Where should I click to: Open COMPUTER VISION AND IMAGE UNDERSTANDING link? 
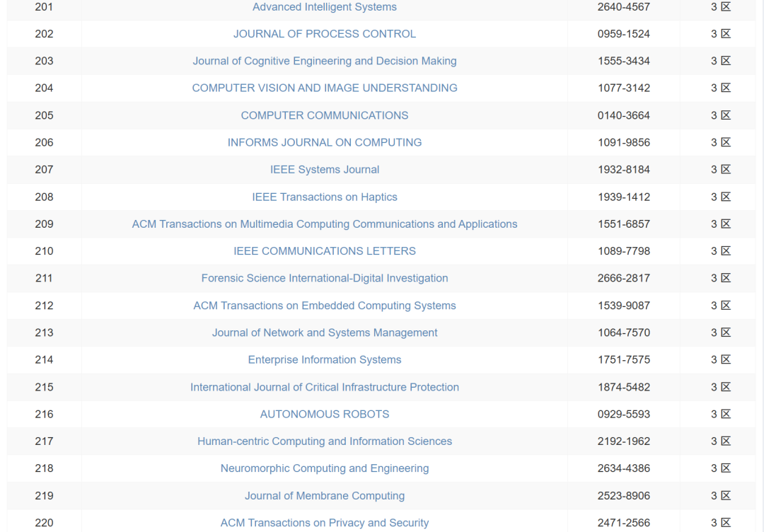click(x=325, y=88)
